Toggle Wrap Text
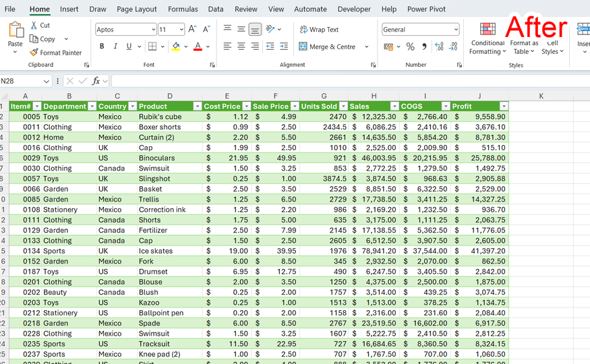 coord(319,30)
